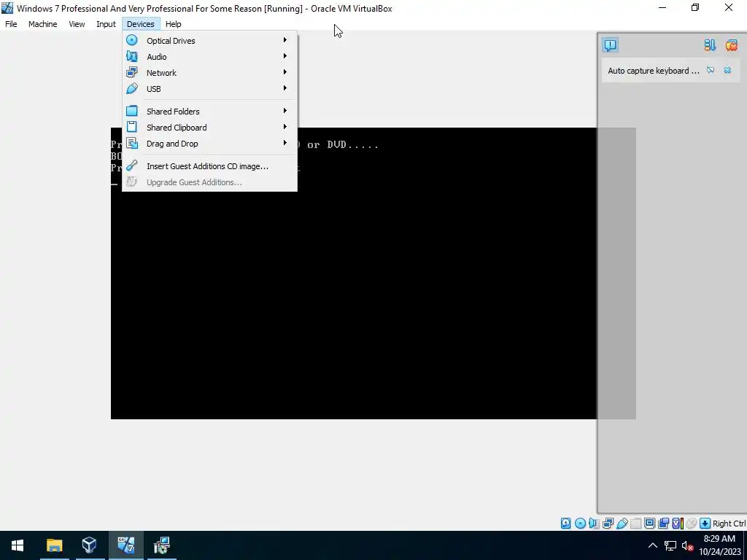
Task: Open the Input menu
Action: pyautogui.click(x=106, y=24)
